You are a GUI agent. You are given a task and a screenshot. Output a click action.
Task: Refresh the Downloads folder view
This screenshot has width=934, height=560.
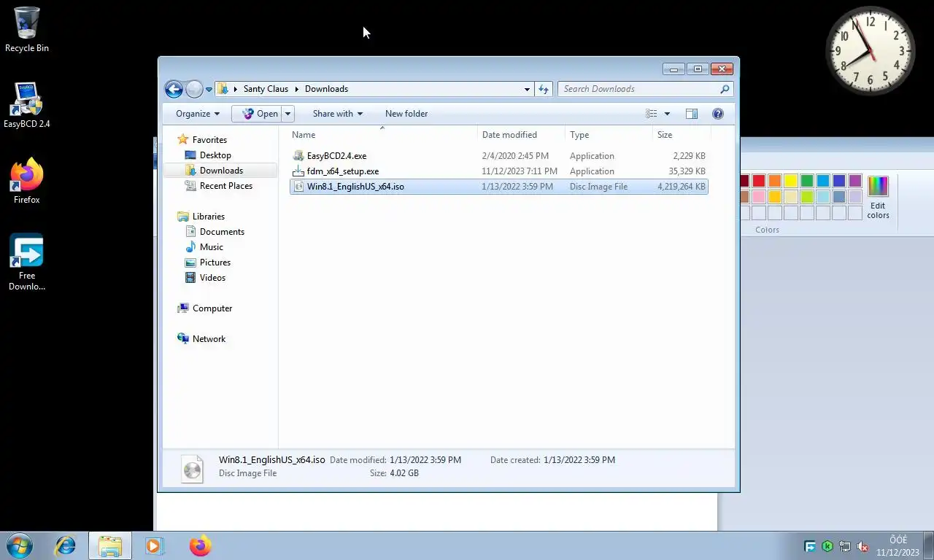[x=543, y=89]
